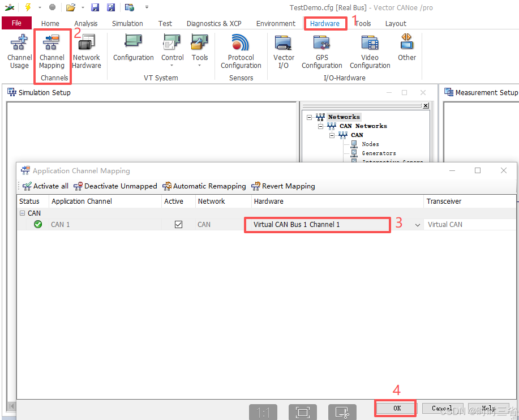Click the Virtual CAN transceiver cell
This screenshot has height=420, width=519.
tap(470, 224)
